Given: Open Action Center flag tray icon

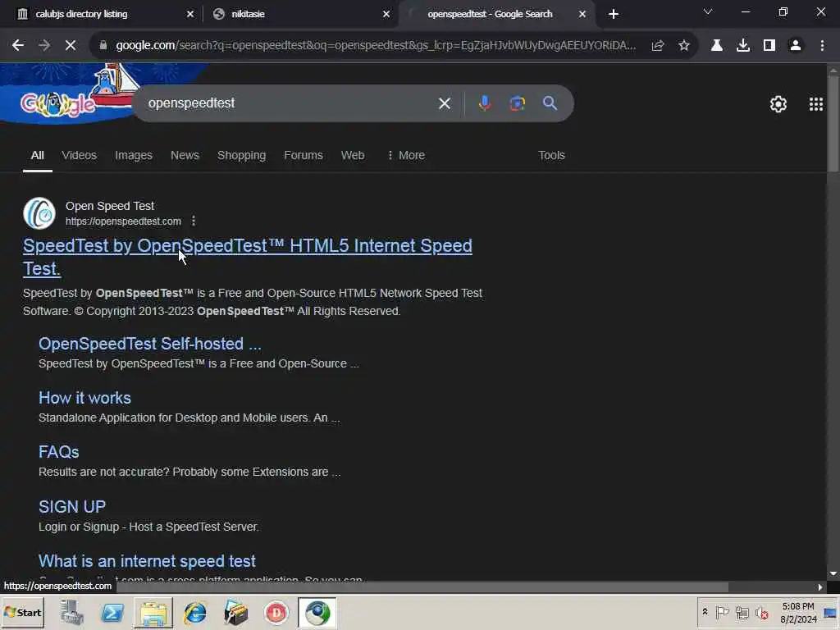Looking at the screenshot, I should click(722, 612).
